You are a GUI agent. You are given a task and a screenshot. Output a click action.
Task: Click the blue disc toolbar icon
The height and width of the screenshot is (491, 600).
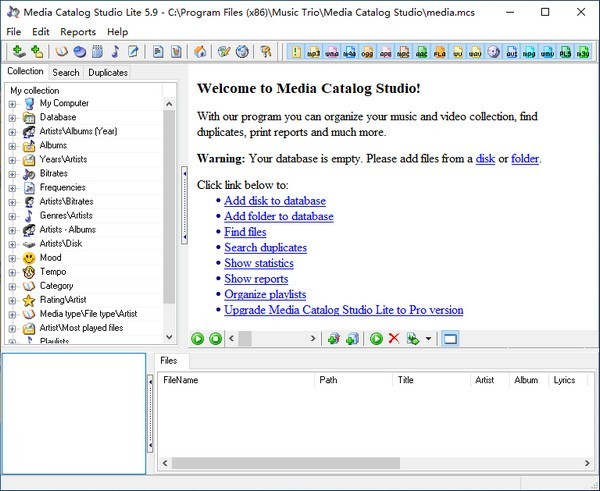79,51
